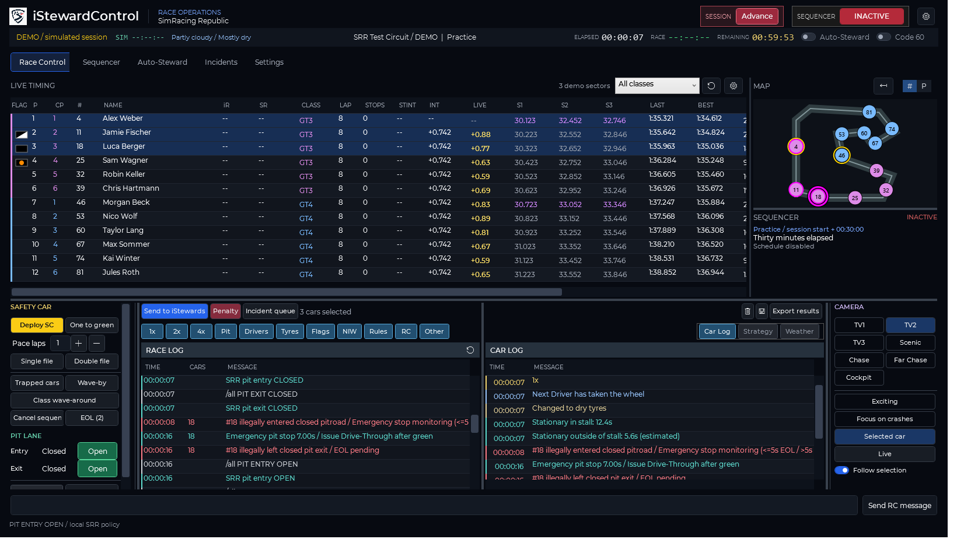Viewport: 957px width, 560px height.
Task: Click the map collapse arrow button
Action: (883, 86)
